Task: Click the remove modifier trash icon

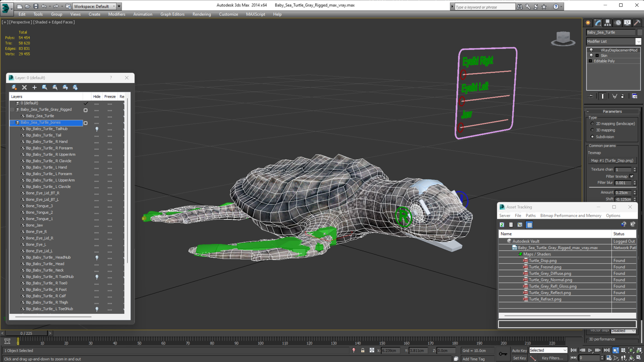Action: tap(623, 96)
